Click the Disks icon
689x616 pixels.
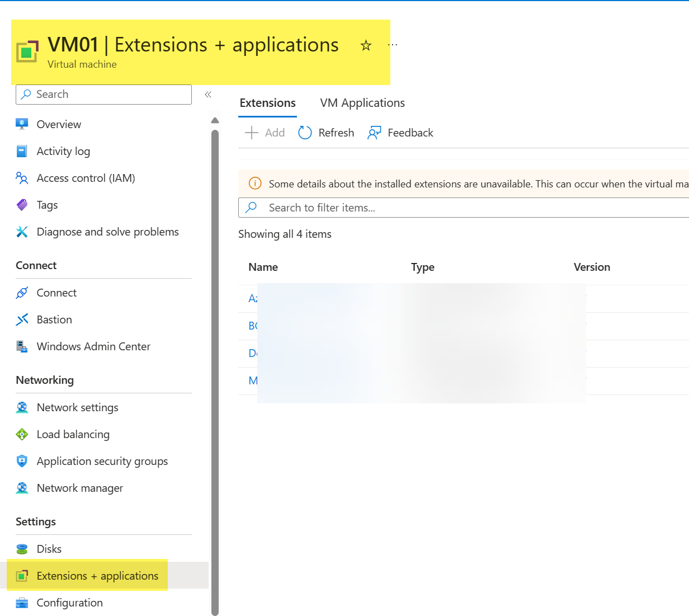[x=22, y=548]
